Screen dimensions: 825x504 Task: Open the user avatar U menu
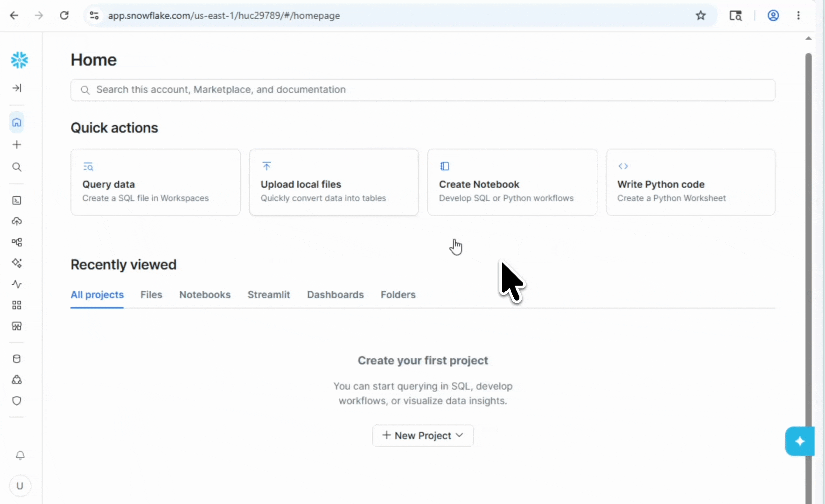pyautogui.click(x=20, y=486)
